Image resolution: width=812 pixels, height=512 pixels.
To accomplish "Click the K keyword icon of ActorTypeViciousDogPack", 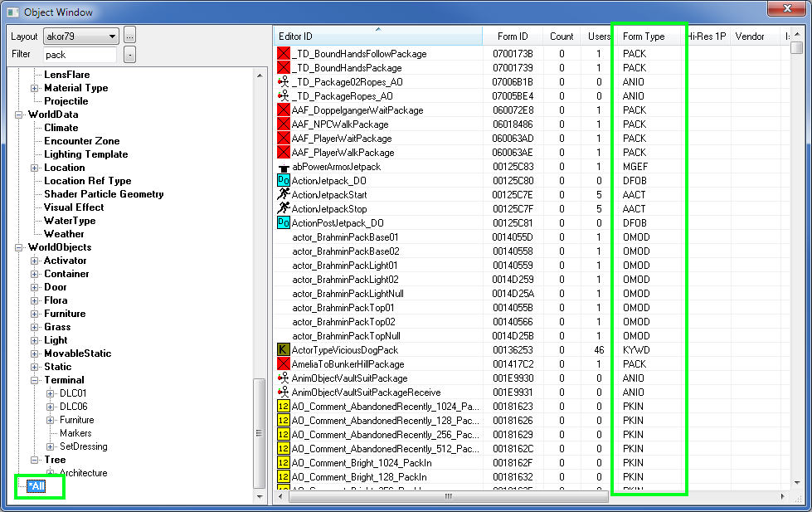I will click(284, 350).
